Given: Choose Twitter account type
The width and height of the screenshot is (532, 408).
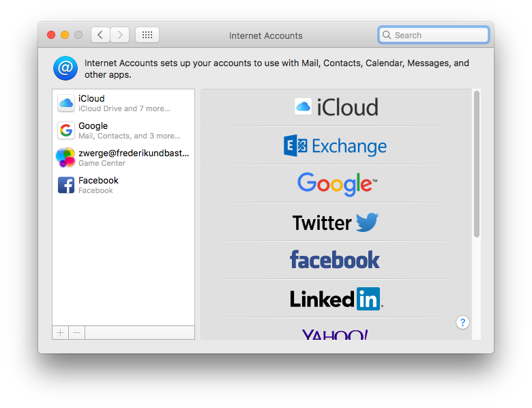Looking at the screenshot, I should coord(336,222).
